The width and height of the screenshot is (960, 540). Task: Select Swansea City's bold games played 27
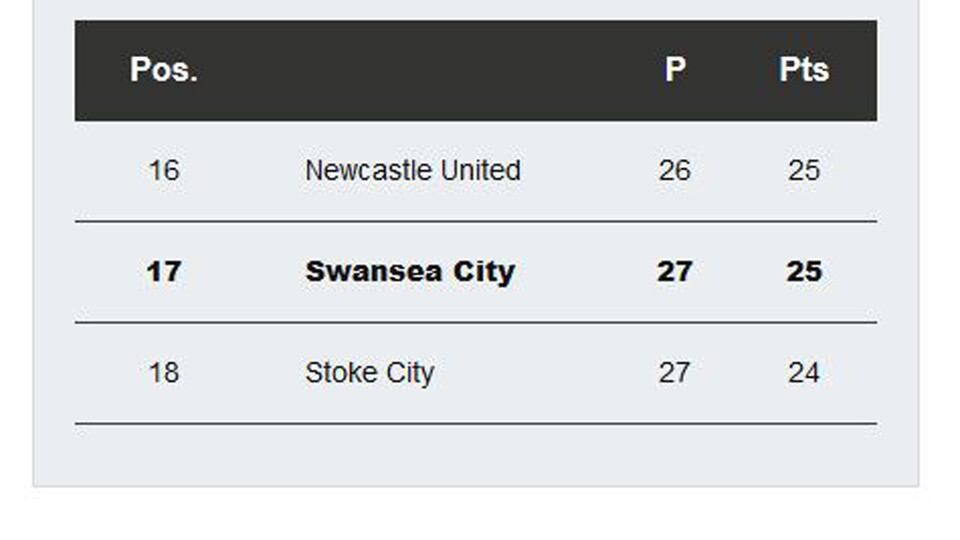(x=674, y=272)
